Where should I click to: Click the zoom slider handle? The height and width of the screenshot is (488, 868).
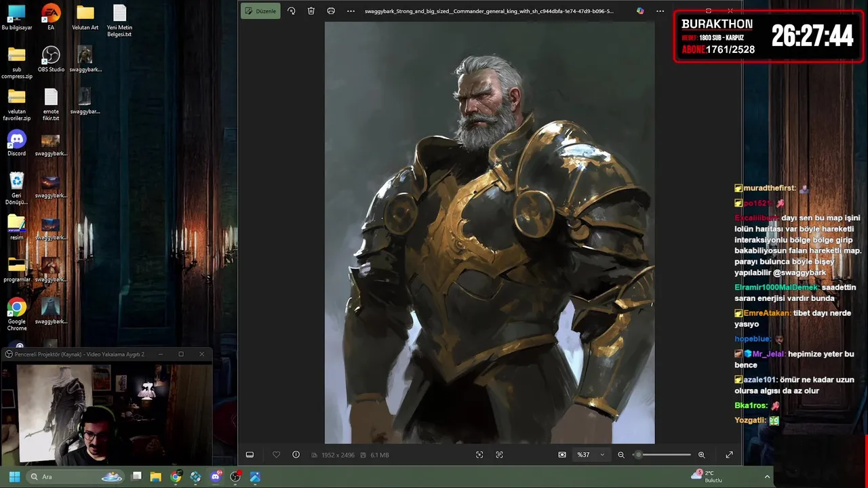tap(638, 455)
